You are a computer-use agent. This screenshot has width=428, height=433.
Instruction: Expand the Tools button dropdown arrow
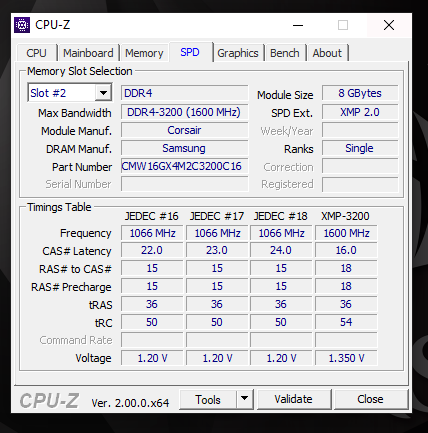[x=245, y=399]
